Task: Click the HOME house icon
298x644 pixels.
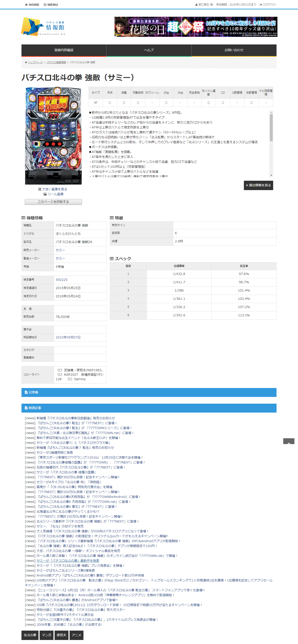Action: pyautogui.click(x=26, y=5)
